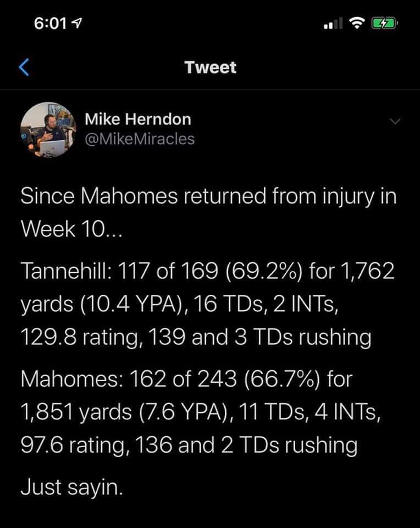Open the Mike Herndon display name
420x528 pixels.
pyautogui.click(x=138, y=119)
